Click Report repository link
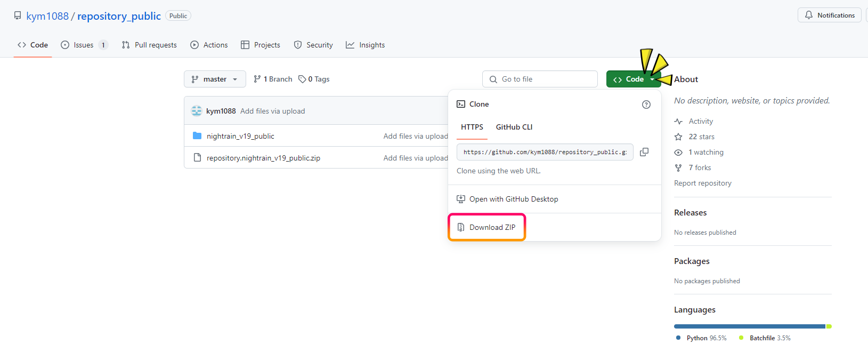Image resolution: width=868 pixels, height=360 pixels. click(703, 183)
